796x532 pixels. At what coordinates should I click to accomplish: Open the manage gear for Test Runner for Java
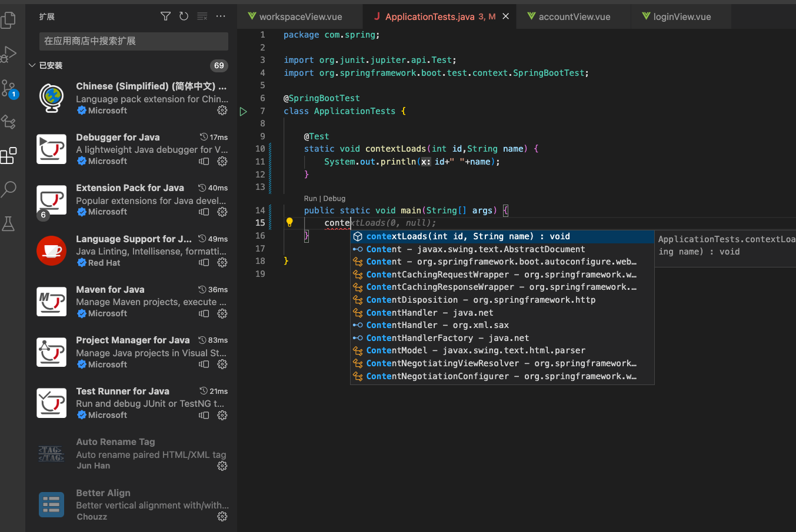(222, 415)
